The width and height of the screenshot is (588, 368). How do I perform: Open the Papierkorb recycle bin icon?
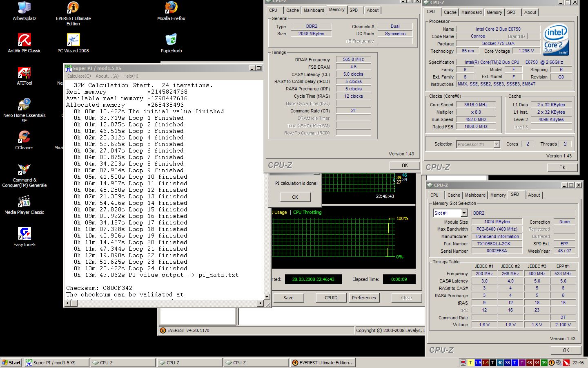point(171,43)
